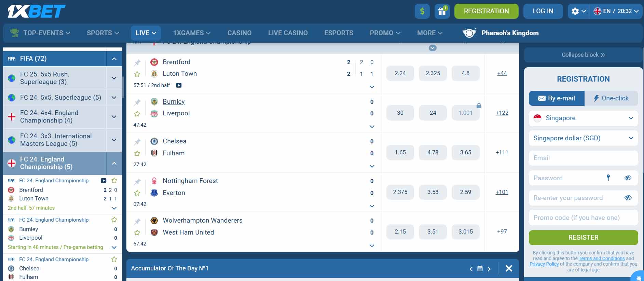
Task: Open +122 more markets for Burnley match
Action: 502,113
